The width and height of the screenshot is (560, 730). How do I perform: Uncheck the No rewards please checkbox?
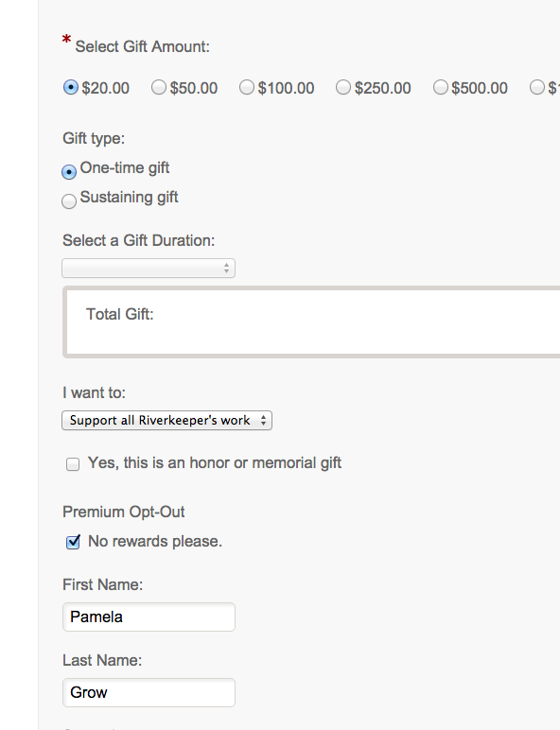(x=73, y=542)
